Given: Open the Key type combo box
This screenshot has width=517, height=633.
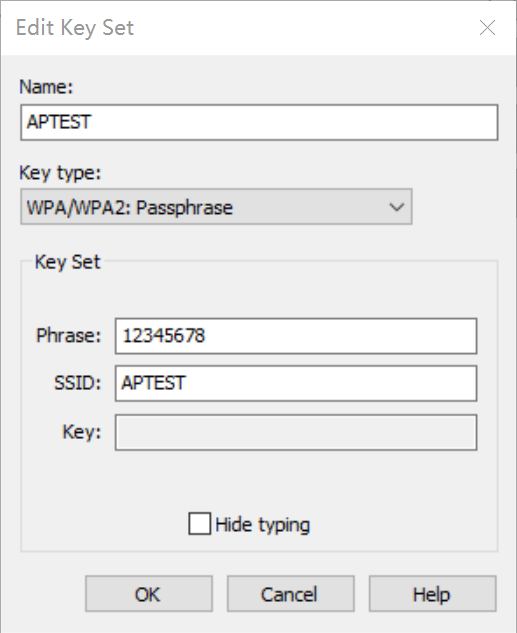Looking at the screenshot, I should (x=216, y=206).
